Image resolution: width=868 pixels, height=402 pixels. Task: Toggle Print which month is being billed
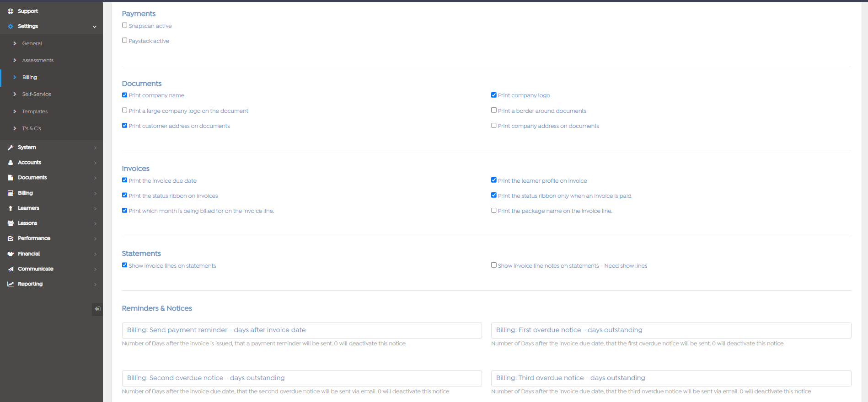tap(124, 211)
